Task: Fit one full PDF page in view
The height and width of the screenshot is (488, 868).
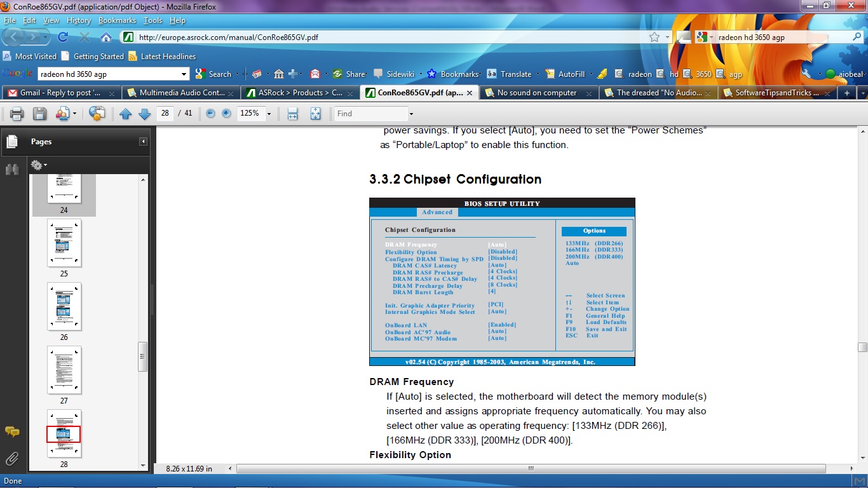Action: [316, 114]
